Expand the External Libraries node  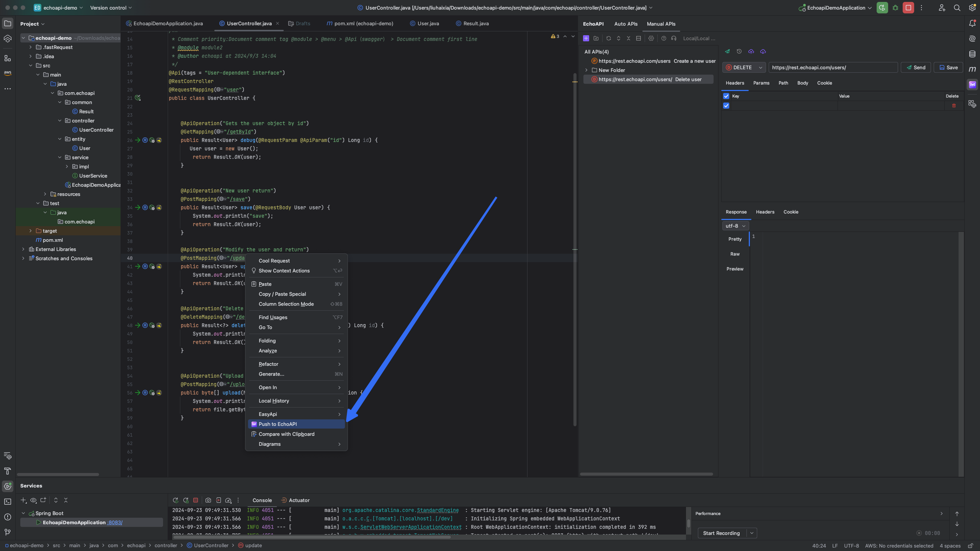[23, 249]
